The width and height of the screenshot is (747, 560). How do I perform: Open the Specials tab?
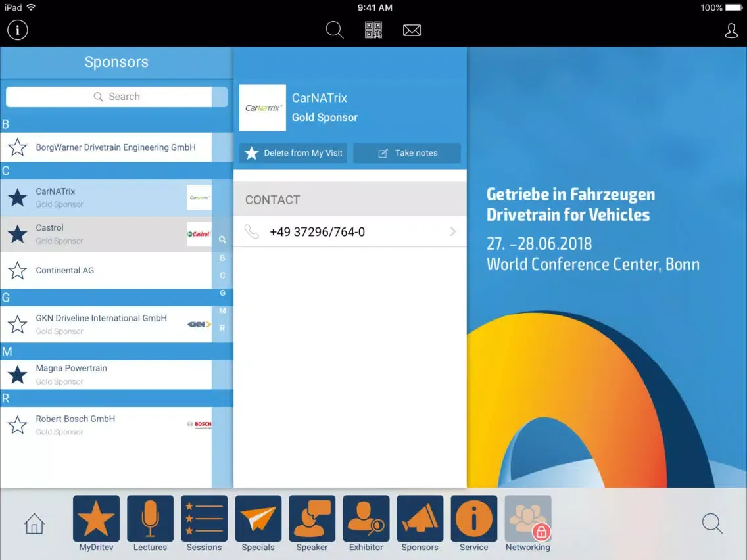click(x=258, y=524)
